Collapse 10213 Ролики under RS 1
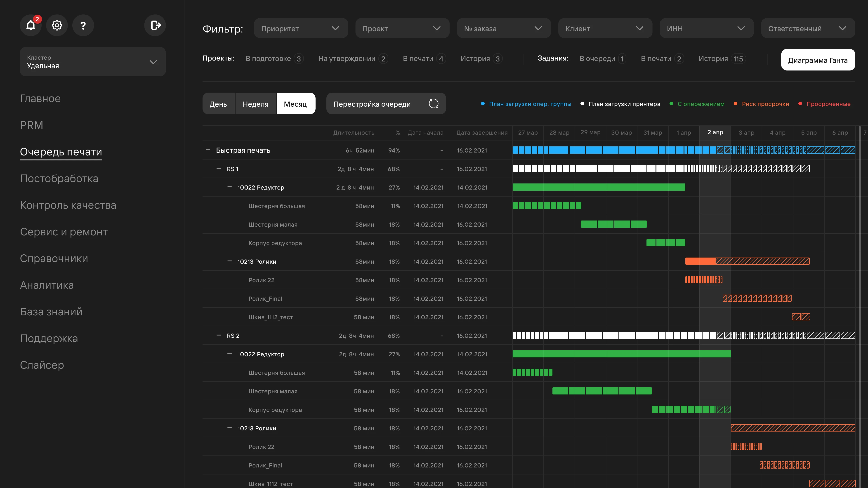This screenshot has height=488, width=868. pos(229,261)
